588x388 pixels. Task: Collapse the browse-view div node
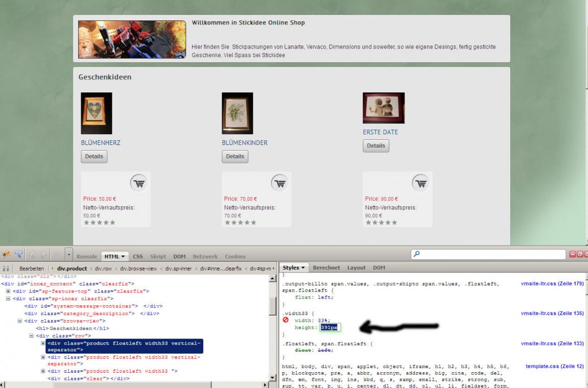click(x=20, y=321)
